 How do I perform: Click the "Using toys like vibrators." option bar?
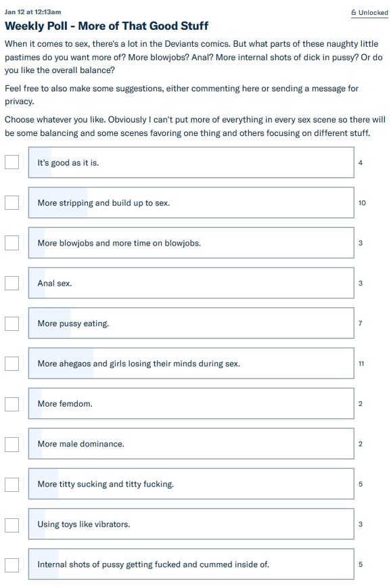tap(191, 524)
